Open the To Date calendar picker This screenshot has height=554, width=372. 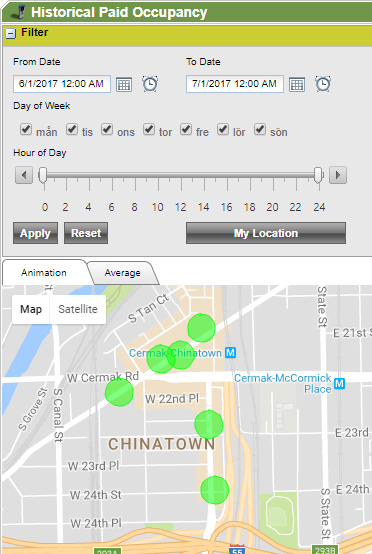click(x=297, y=84)
